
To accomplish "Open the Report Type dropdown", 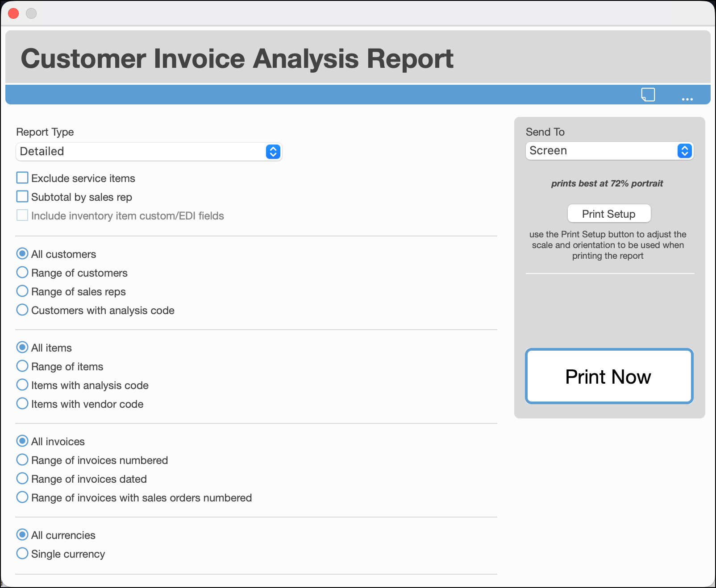I will (x=149, y=152).
